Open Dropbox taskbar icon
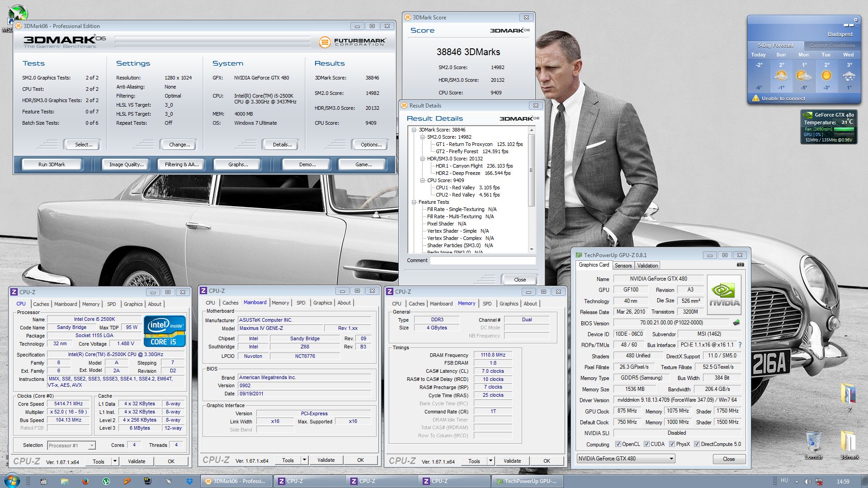Viewport: 868px width, 488px height. [x=189, y=481]
